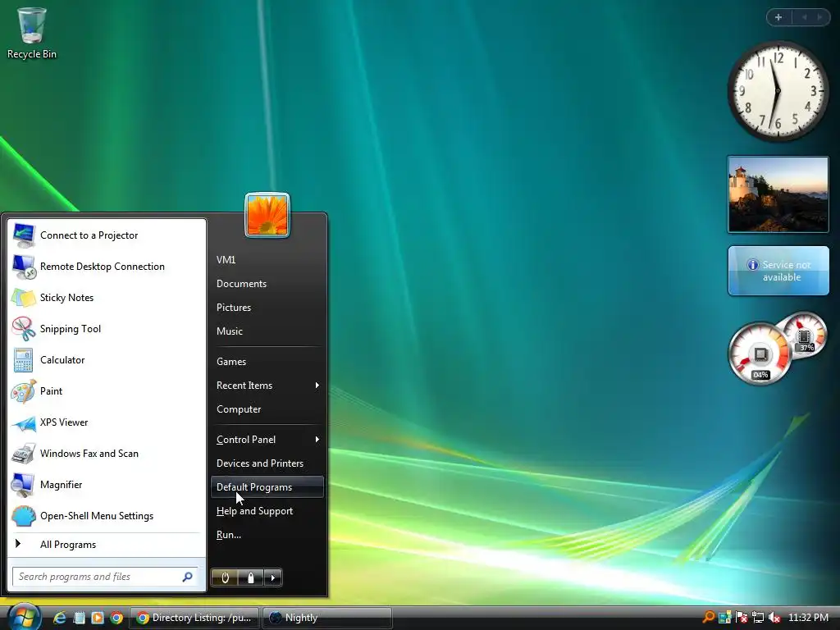This screenshot has height=630, width=840.
Task: Click the Action Center flag tray icon
Action: point(742,618)
